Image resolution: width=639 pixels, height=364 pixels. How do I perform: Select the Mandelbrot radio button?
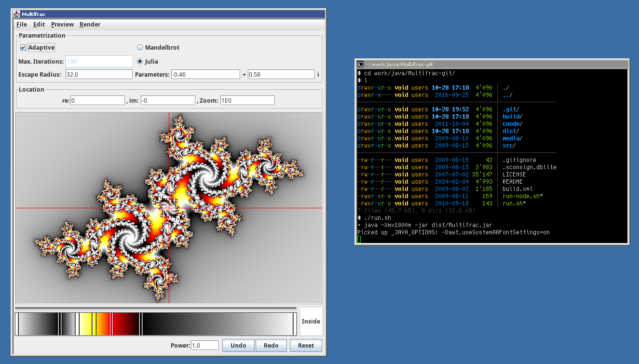coord(140,48)
